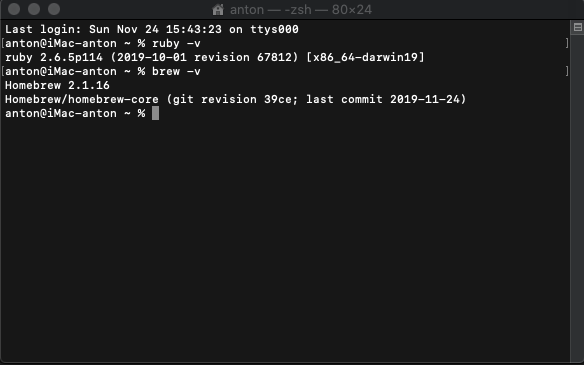Click the 'brew -v' command text
This screenshot has height=365, width=584.
(176, 72)
